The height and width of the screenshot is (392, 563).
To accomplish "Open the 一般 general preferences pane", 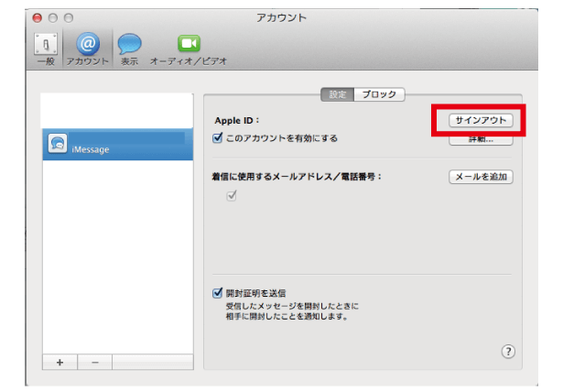I will (46, 49).
